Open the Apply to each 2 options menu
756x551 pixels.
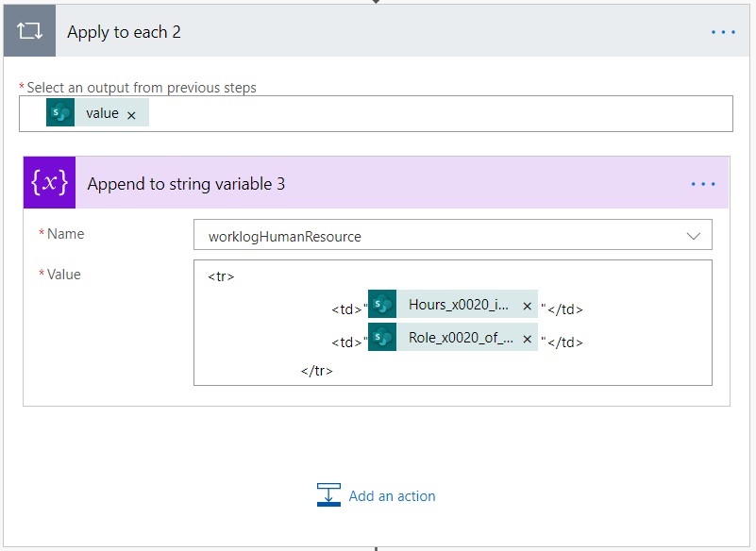[723, 32]
